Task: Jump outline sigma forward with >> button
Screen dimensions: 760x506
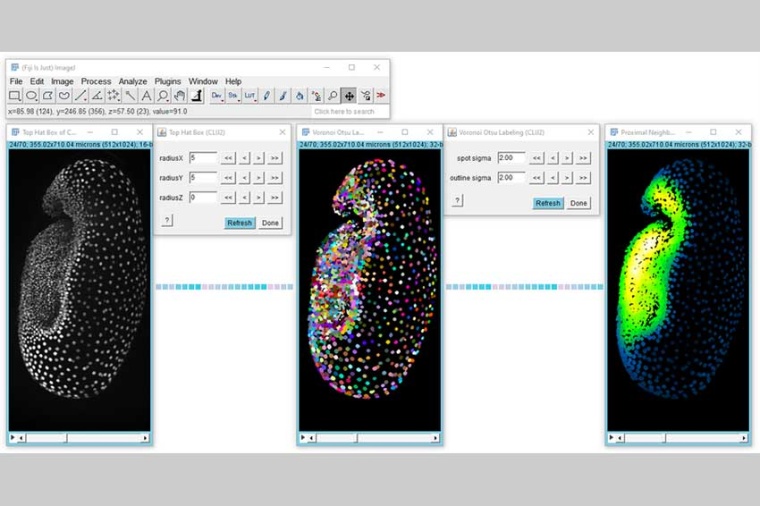Action: 583,178
